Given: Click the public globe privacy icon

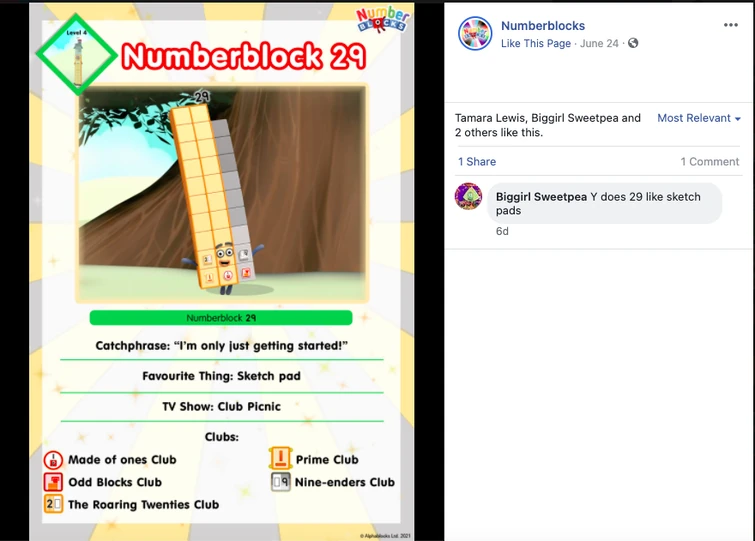Looking at the screenshot, I should [633, 43].
